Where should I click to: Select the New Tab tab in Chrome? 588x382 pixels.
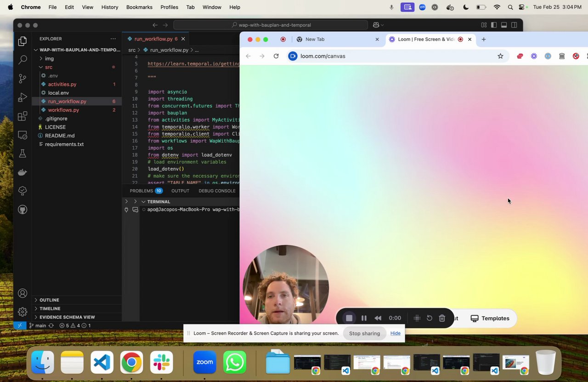point(337,39)
